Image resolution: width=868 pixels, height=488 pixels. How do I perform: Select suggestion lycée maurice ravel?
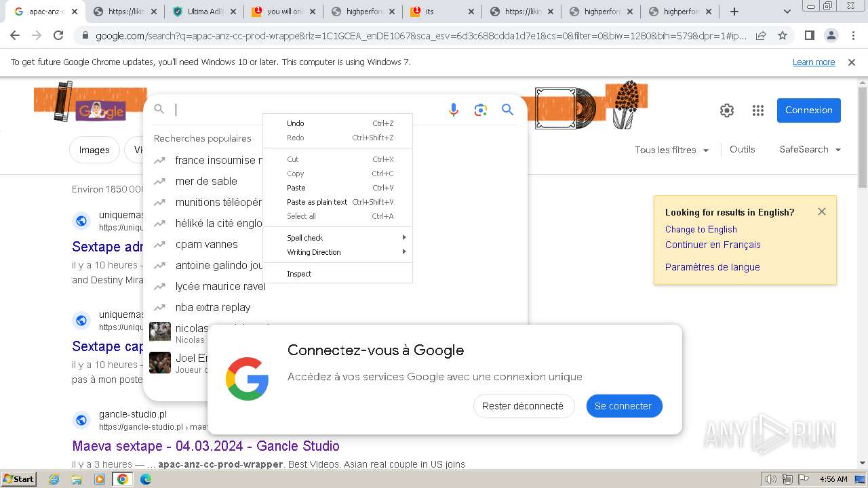[x=220, y=287]
